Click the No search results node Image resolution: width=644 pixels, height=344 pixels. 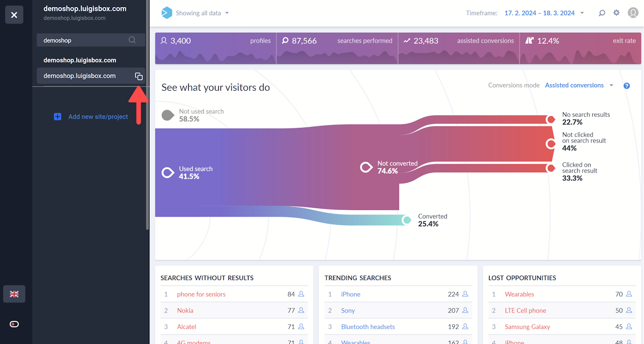[551, 119]
